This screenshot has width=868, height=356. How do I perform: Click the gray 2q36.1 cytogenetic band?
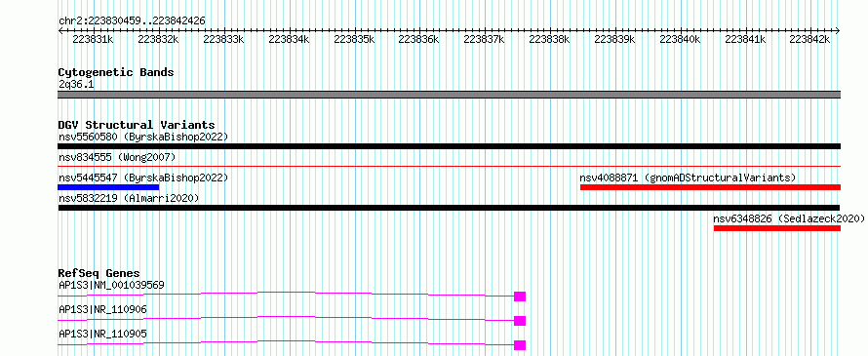click(x=449, y=95)
